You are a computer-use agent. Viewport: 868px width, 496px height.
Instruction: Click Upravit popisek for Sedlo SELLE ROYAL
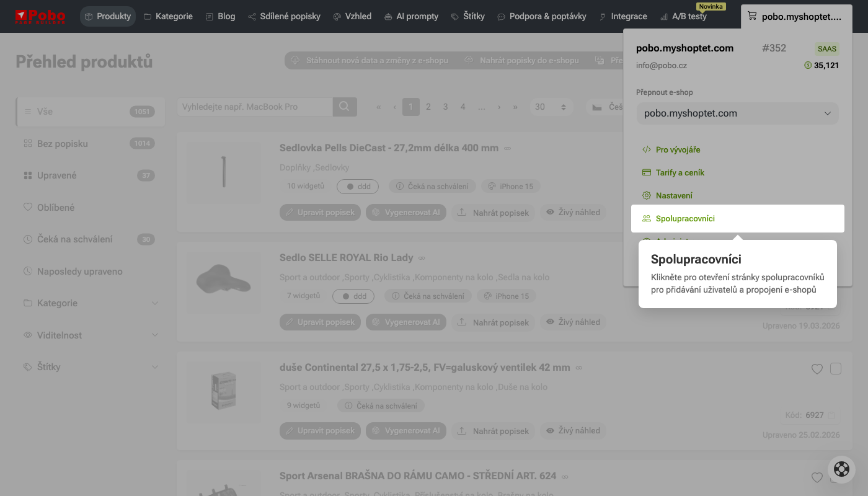click(x=320, y=322)
